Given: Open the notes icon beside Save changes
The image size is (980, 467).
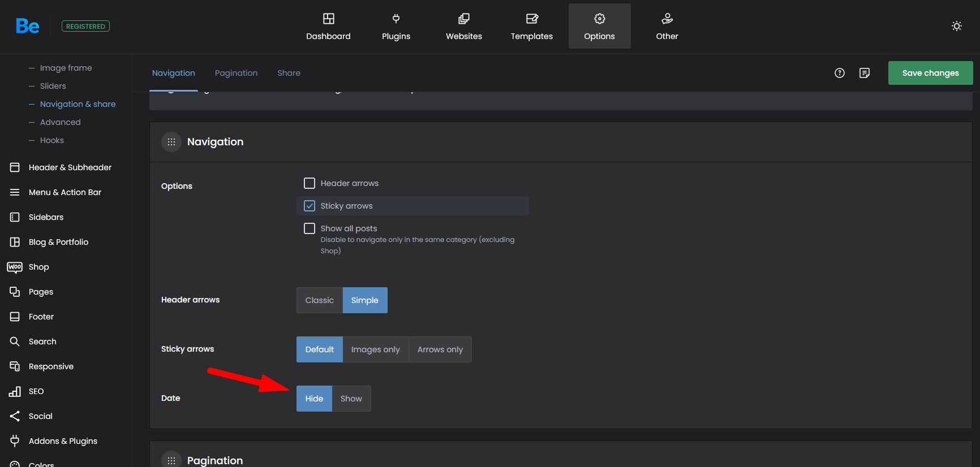Looking at the screenshot, I should 865,73.
